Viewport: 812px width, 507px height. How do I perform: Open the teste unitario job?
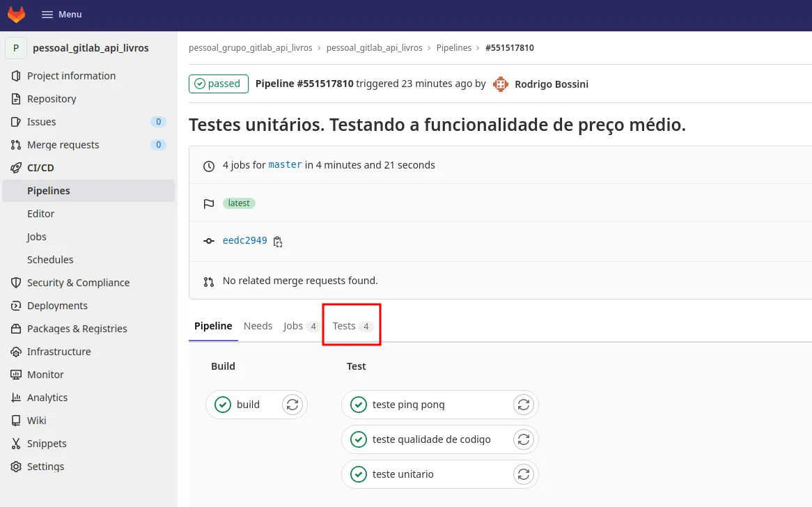tap(403, 474)
